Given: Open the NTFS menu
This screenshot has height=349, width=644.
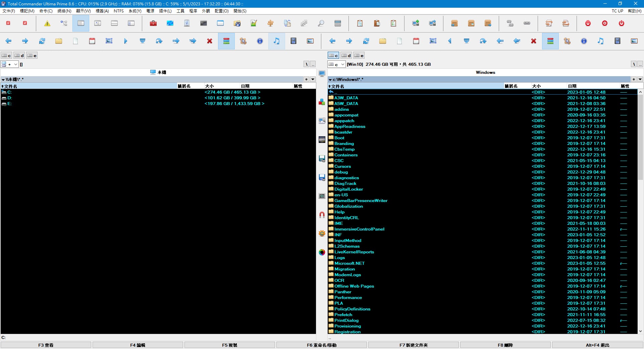Looking at the screenshot, I should point(119,11).
